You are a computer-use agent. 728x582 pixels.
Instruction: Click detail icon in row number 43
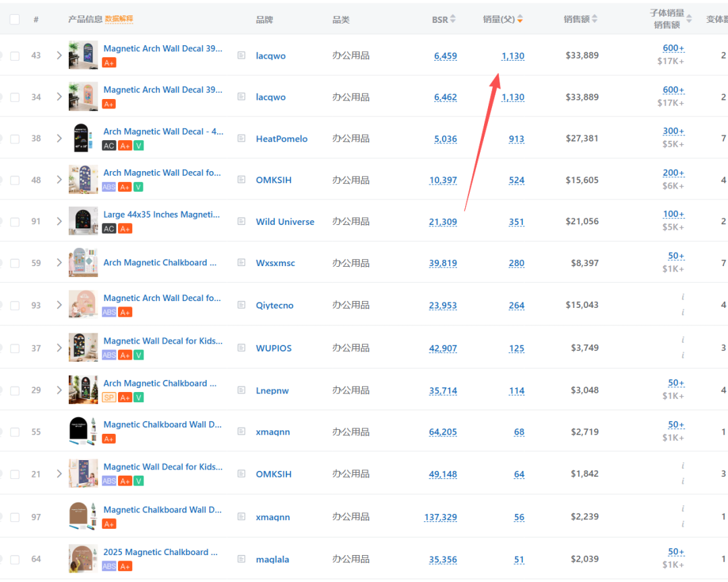[x=241, y=55]
